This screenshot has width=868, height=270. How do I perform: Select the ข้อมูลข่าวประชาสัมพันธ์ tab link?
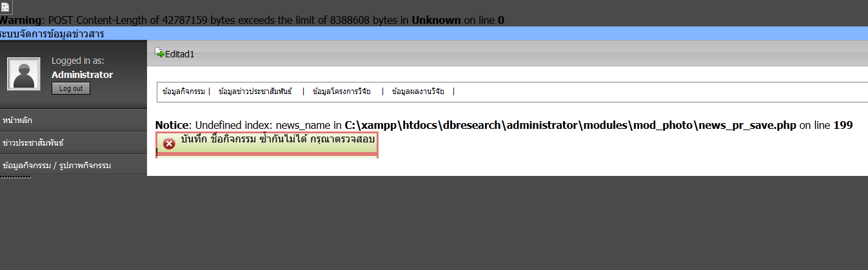(255, 92)
